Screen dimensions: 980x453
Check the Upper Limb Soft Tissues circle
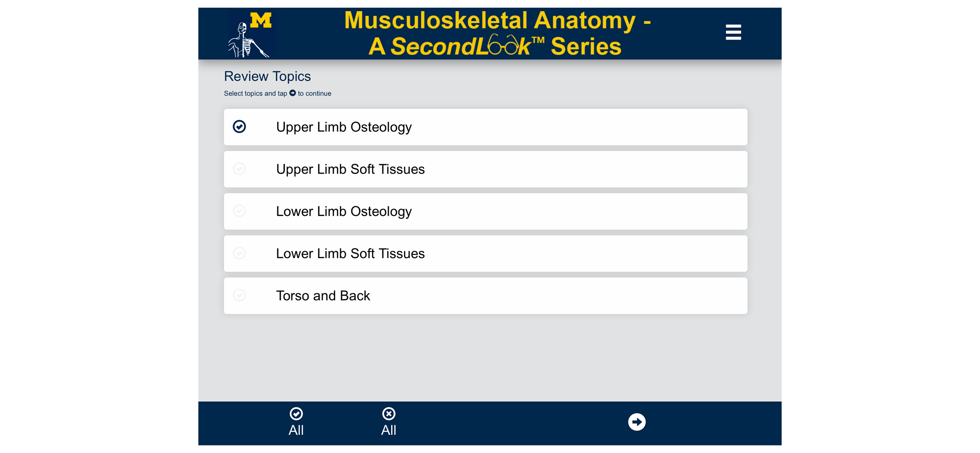click(239, 169)
